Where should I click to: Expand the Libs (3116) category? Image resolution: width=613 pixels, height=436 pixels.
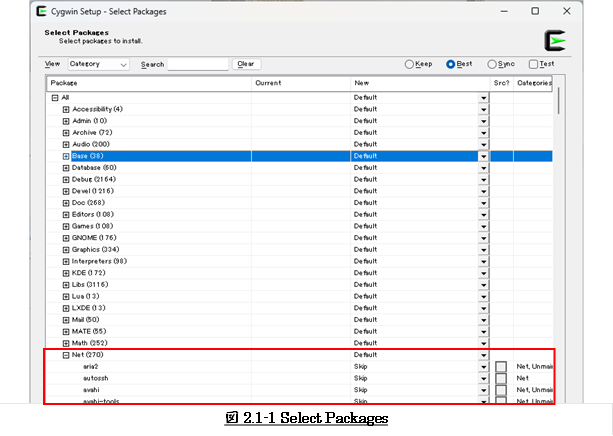tap(66, 285)
